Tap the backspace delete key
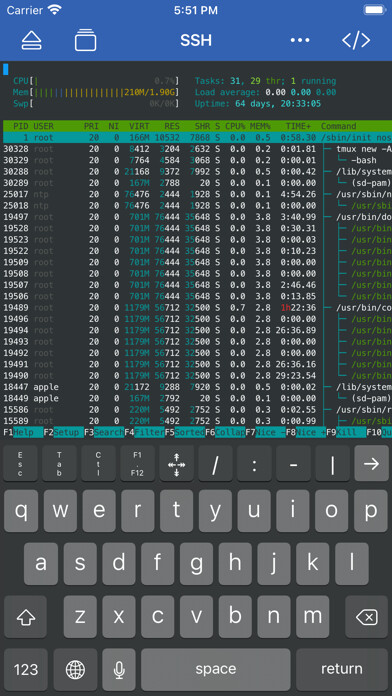This screenshot has height=696, width=392. [x=367, y=617]
